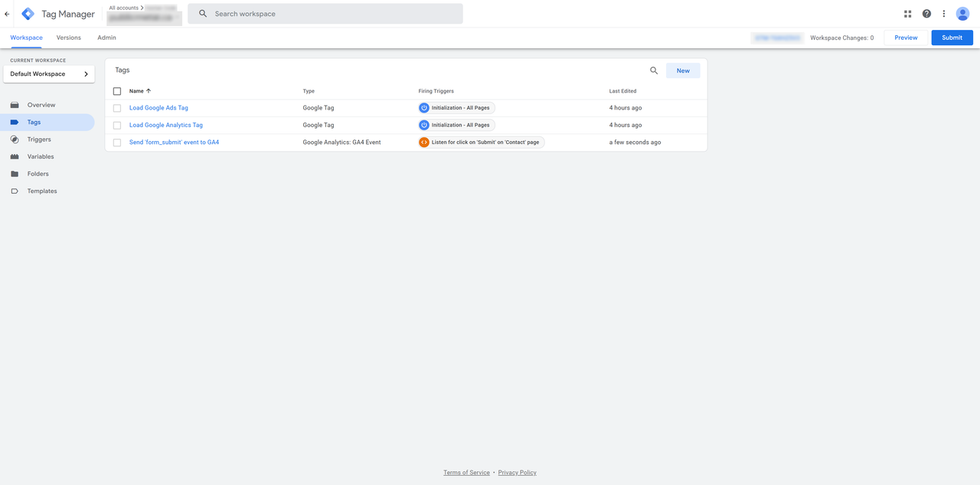
Task: Click the Triggers target icon in the sidebar
Action: (x=15, y=139)
